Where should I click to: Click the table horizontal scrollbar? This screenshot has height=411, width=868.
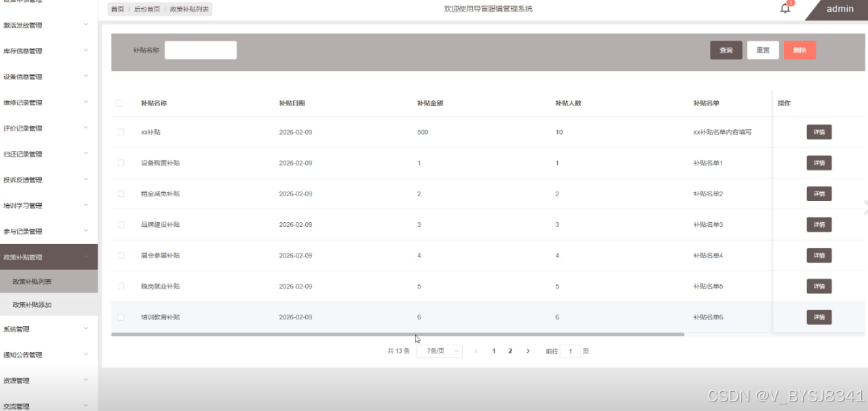click(x=398, y=334)
